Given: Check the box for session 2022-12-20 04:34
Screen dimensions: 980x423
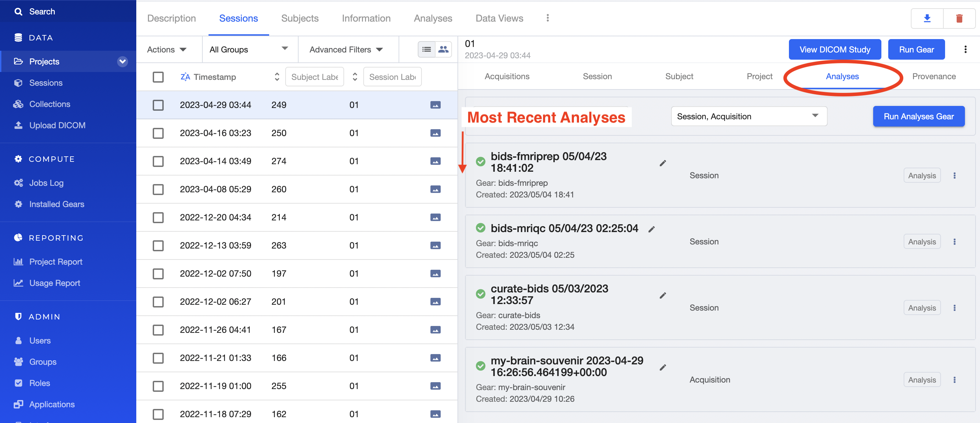Looking at the screenshot, I should [158, 217].
